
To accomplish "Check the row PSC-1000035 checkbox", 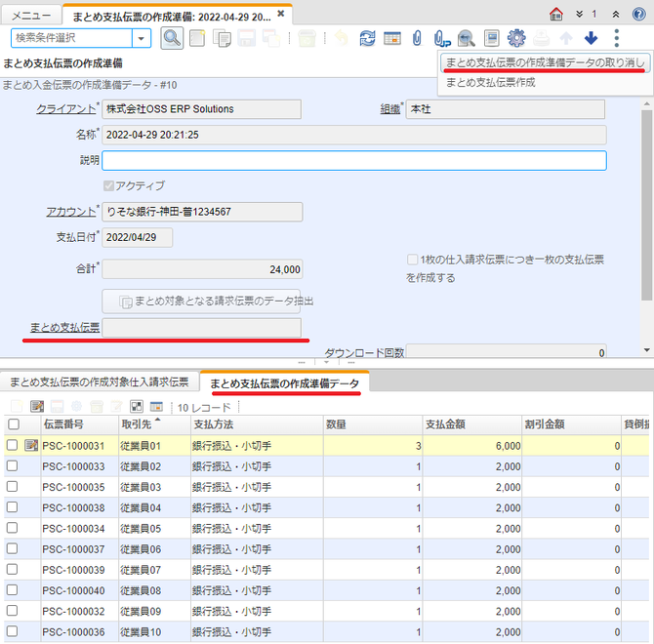I will click(12, 487).
